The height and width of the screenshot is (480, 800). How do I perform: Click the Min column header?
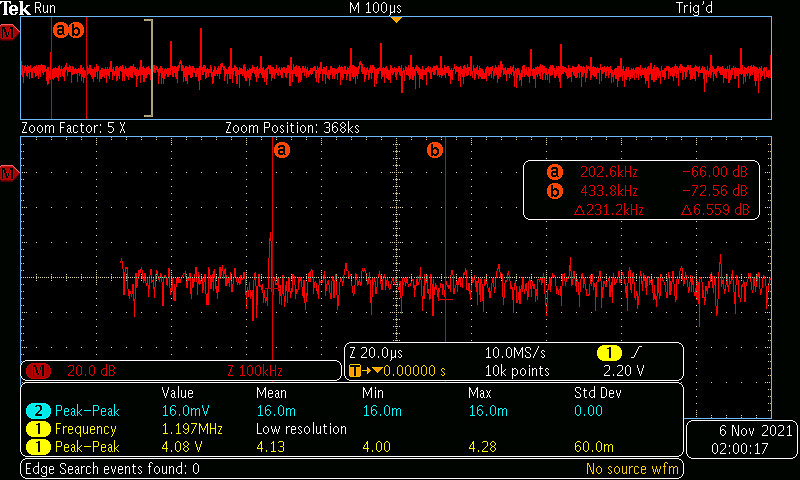click(372, 393)
